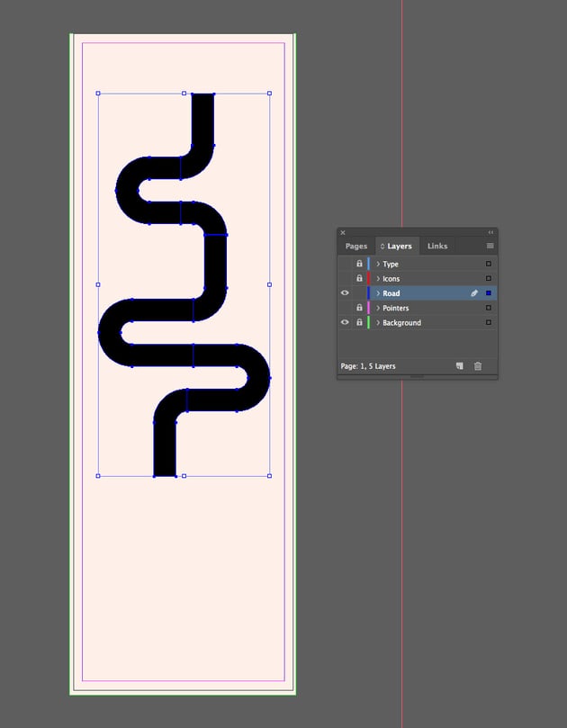Unlock the Background layer
The image size is (567, 728).
(x=359, y=322)
